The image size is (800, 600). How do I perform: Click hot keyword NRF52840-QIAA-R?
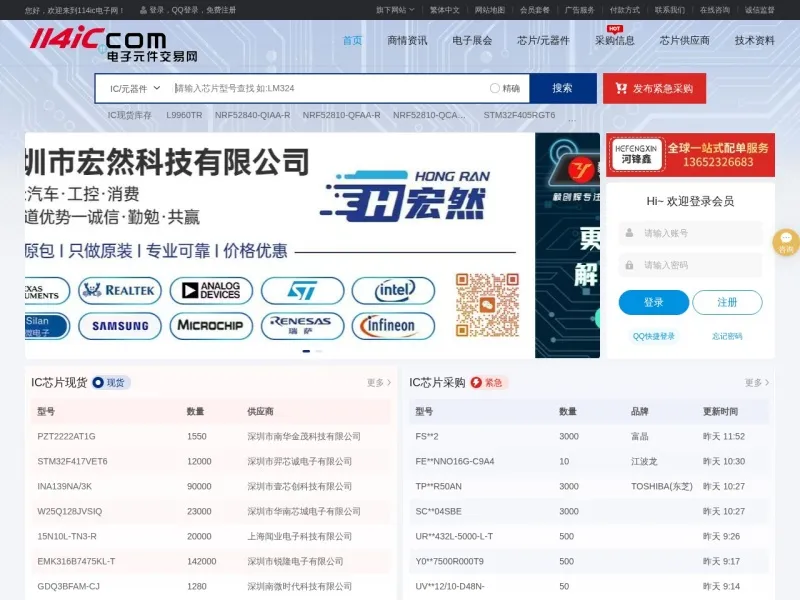pos(253,115)
